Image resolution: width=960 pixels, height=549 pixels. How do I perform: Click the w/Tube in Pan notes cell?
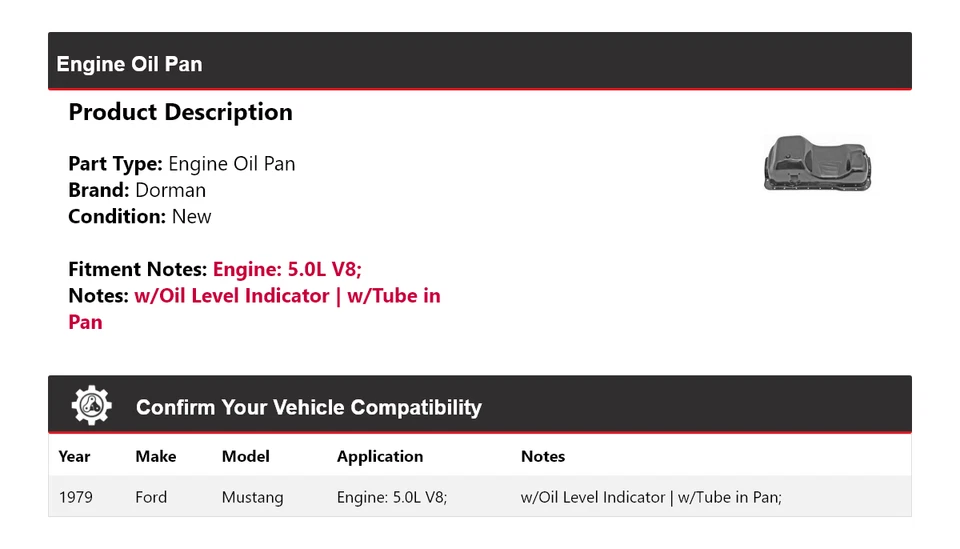[x=651, y=497]
